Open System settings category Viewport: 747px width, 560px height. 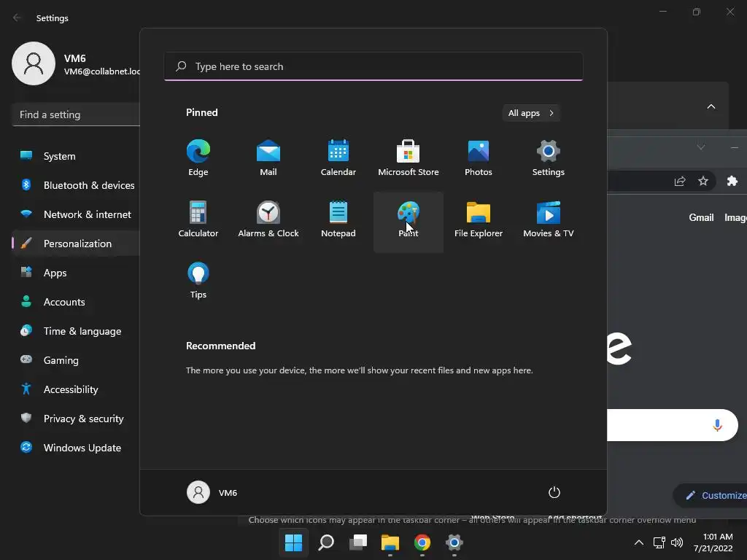[76, 156]
